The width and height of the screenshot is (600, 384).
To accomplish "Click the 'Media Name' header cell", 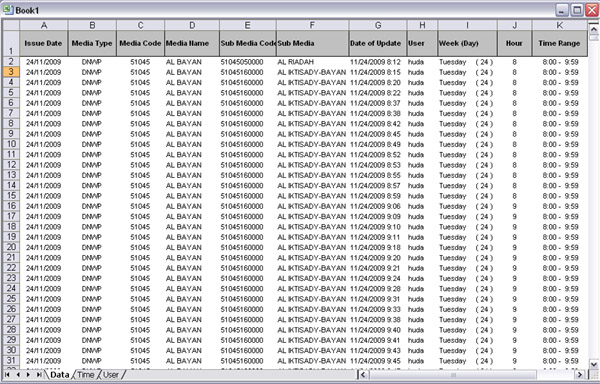I will pos(192,43).
